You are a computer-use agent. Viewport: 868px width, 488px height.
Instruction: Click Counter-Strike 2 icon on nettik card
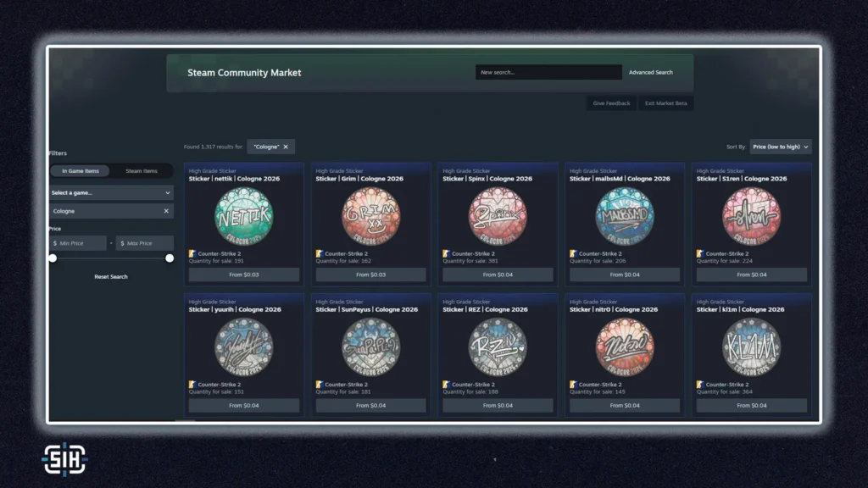coord(192,253)
